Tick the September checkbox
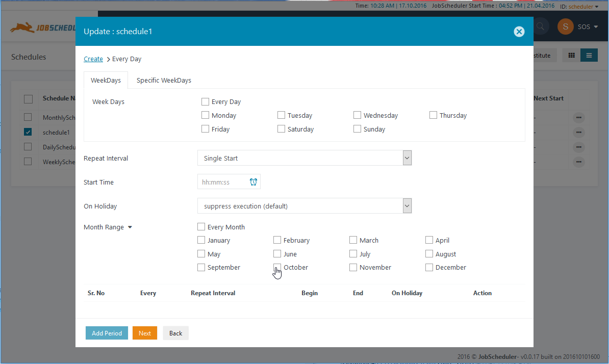Viewport: 609px width, 364px height. tap(201, 267)
